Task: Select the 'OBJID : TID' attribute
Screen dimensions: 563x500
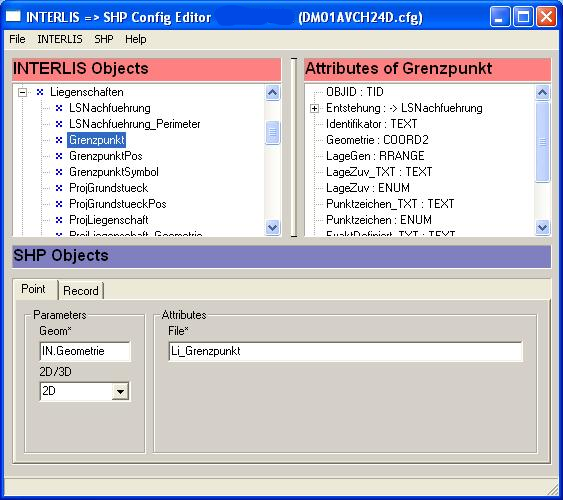Action: (x=355, y=92)
